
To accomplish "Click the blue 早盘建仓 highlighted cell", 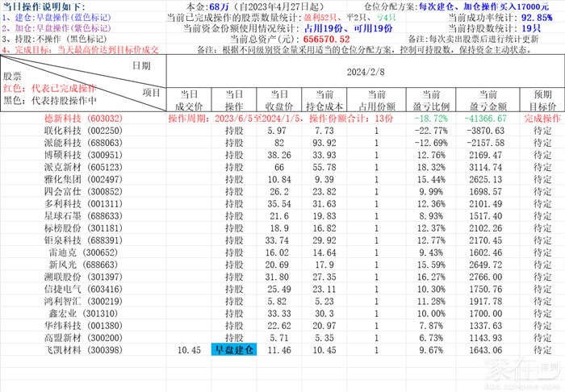I will pos(233,349).
